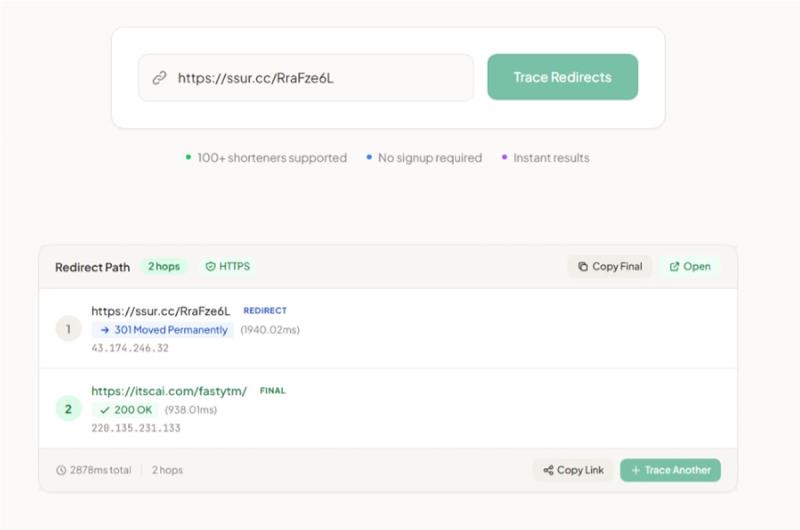Focus the URL input containing ssur.cc/RraFze6L
Screen dimensions: 800x530
(x=306, y=78)
